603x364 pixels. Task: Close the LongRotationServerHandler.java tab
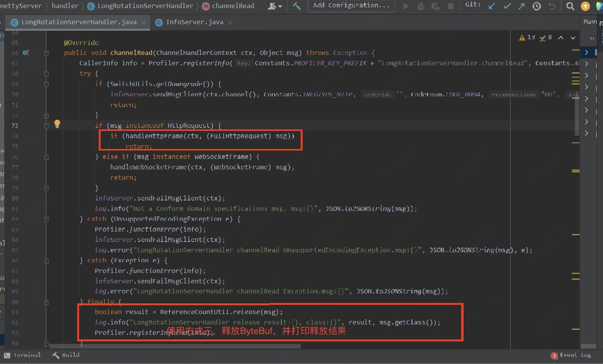pyautogui.click(x=144, y=23)
